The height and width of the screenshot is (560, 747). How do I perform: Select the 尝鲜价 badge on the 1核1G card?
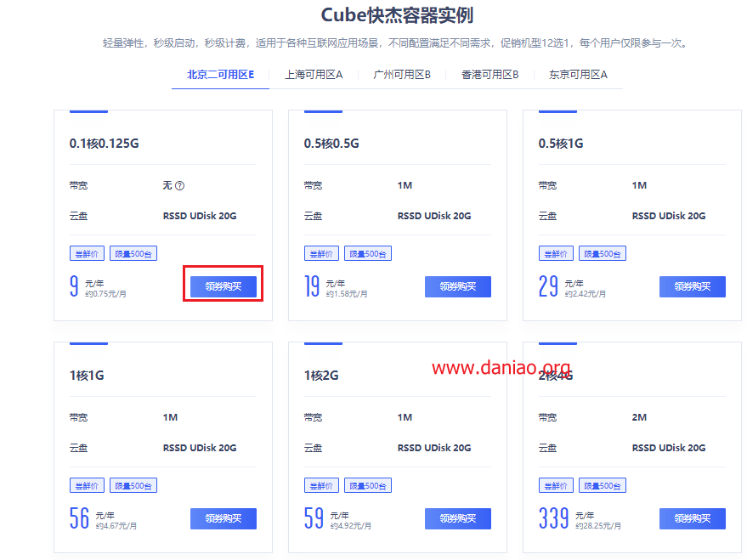click(x=84, y=485)
